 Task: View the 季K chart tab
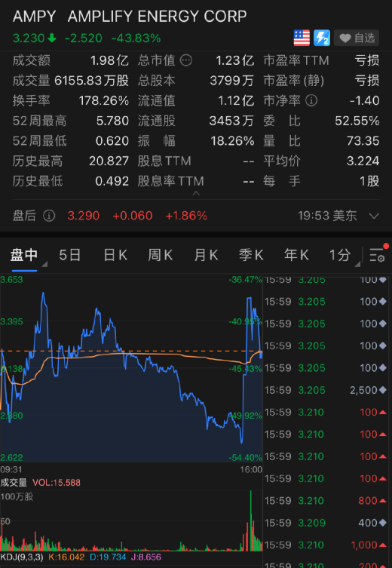[x=251, y=255]
